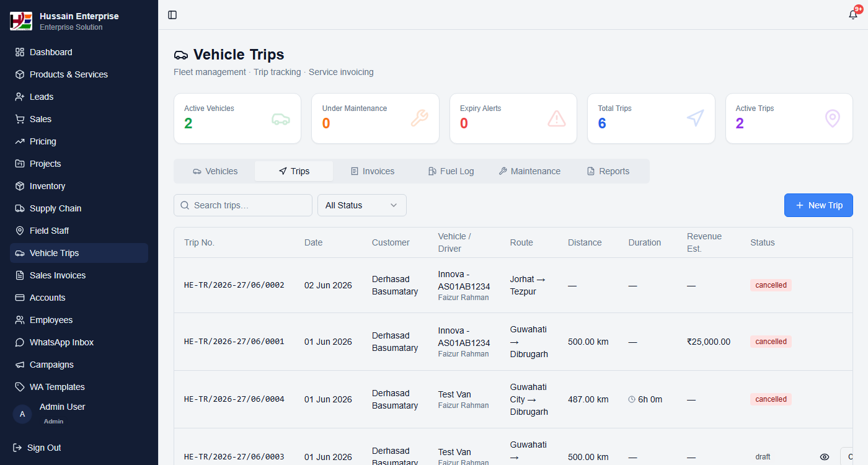Click the Active Vehicles car icon
This screenshot has width=868, height=465.
(x=281, y=118)
